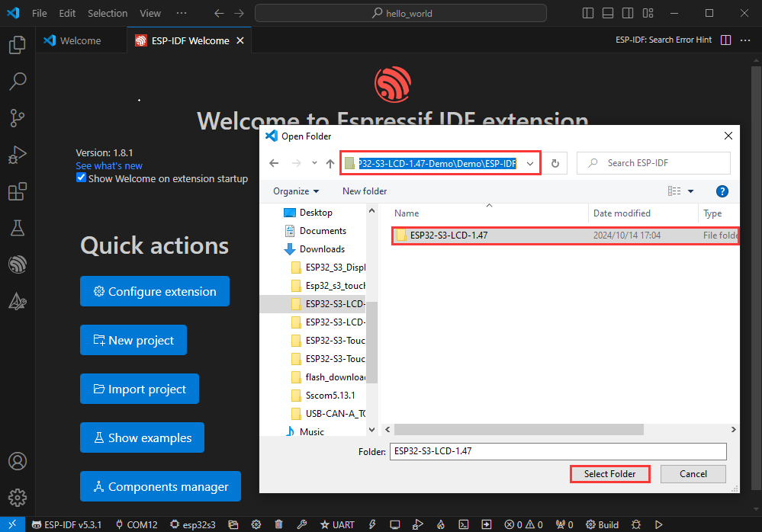Open the See what's new link
Image resolution: width=762 pixels, height=532 pixels.
(109, 165)
